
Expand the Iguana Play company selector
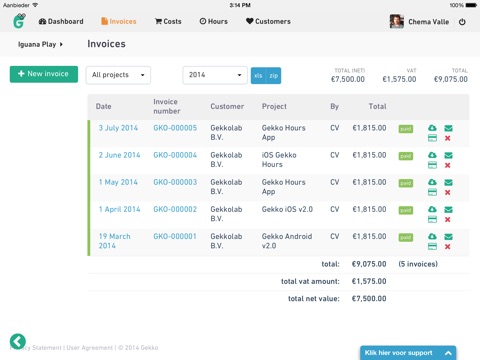40,44
